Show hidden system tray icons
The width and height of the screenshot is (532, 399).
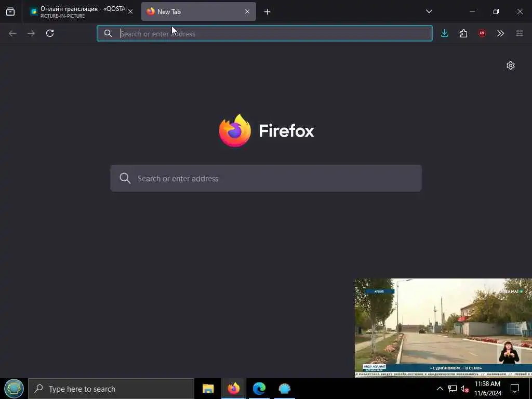coord(440,389)
